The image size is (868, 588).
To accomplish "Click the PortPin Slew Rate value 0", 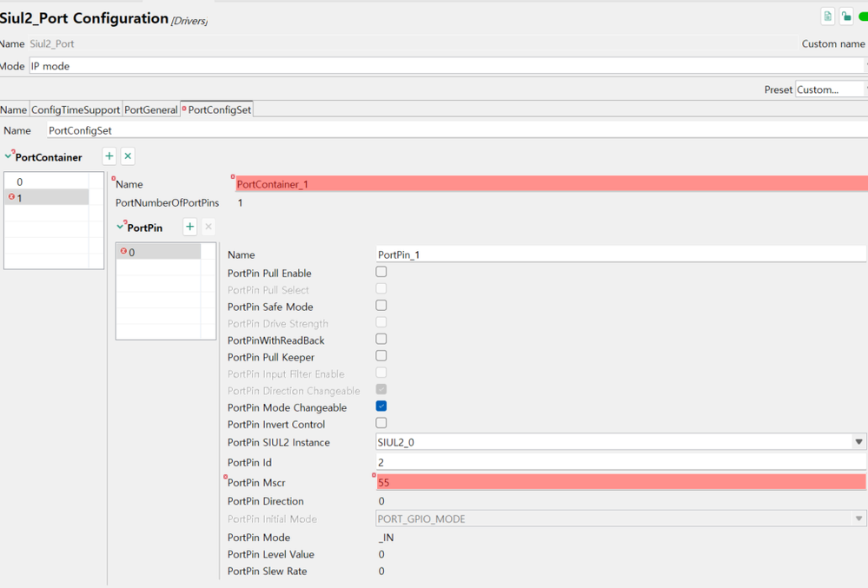I will [x=381, y=571].
